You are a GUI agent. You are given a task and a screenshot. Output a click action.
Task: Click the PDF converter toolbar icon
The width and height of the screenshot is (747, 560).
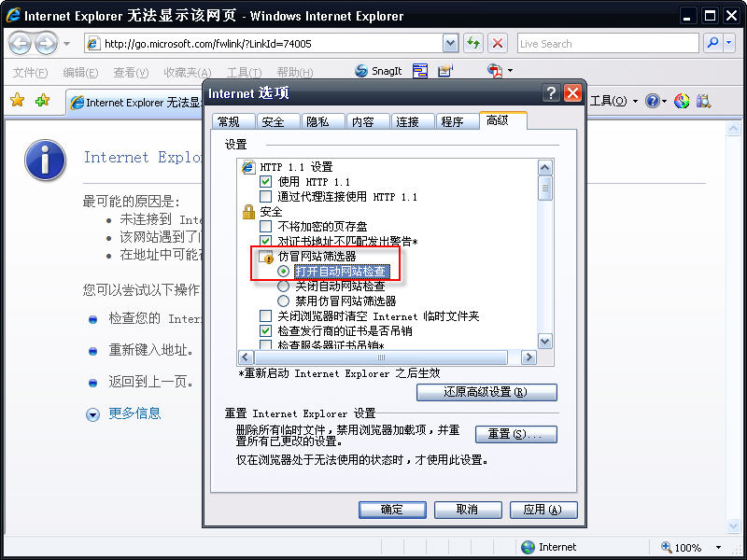(x=495, y=71)
